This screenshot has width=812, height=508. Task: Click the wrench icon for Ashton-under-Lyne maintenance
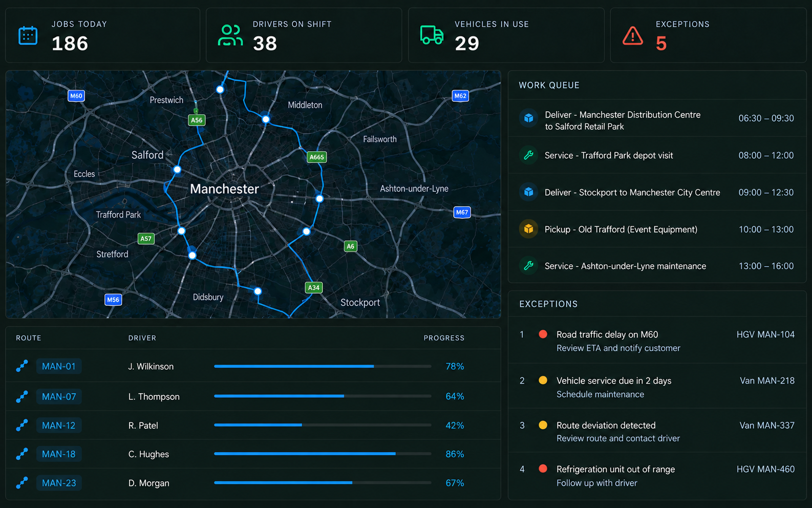(529, 266)
